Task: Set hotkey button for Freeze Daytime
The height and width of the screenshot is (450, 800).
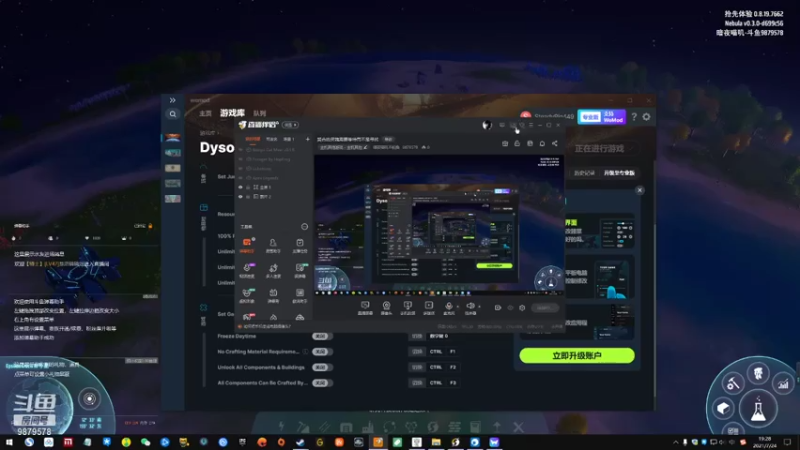Action: coord(417,336)
